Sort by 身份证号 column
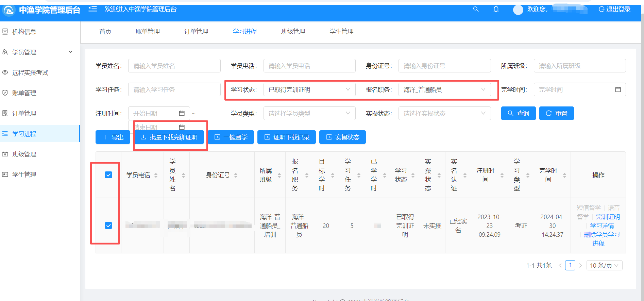 pos(236,175)
